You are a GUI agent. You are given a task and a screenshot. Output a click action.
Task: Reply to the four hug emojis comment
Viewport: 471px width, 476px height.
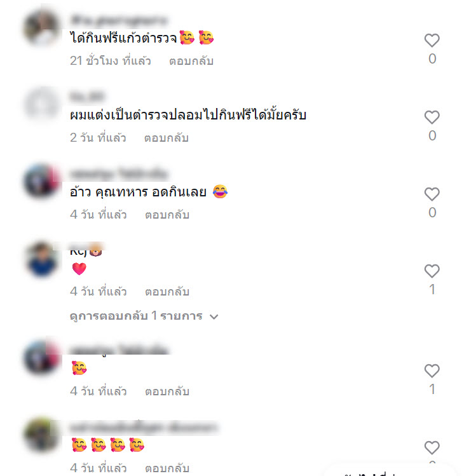[167, 468]
